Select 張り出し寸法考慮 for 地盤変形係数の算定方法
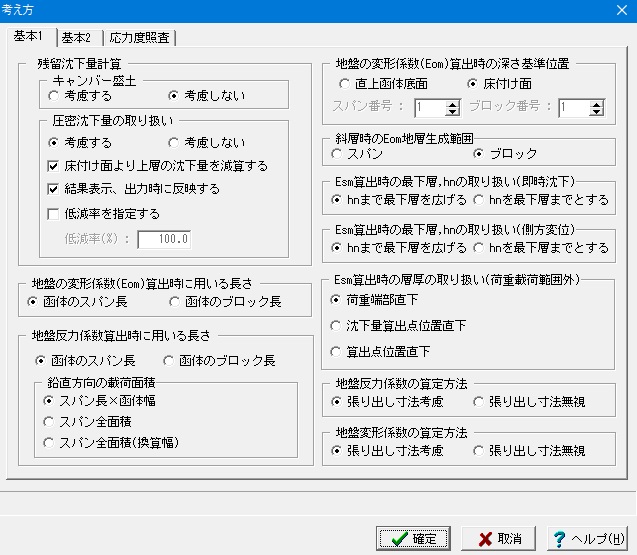The image size is (637, 555). [x=387, y=451]
